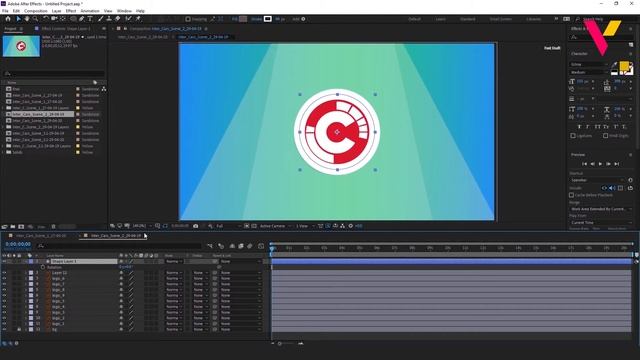Click the Stroke label in toolbar
This screenshot has height=360, width=640.
tap(256, 19)
